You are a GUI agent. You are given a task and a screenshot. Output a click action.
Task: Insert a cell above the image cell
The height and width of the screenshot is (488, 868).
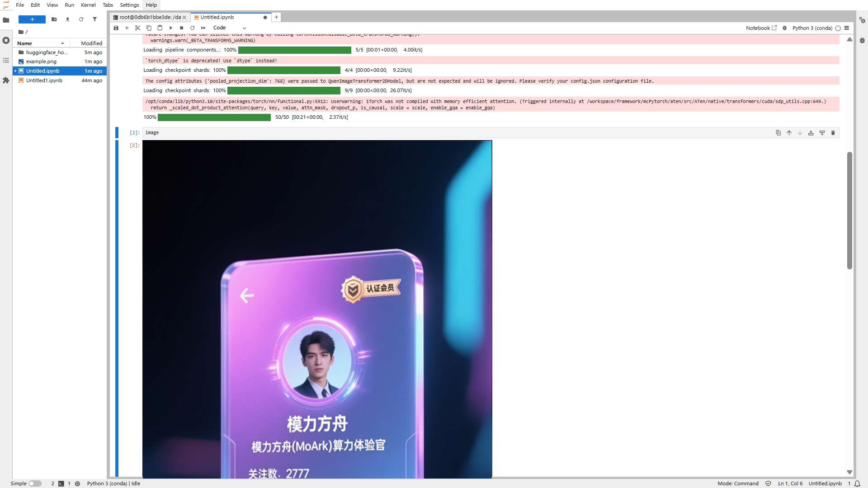811,133
